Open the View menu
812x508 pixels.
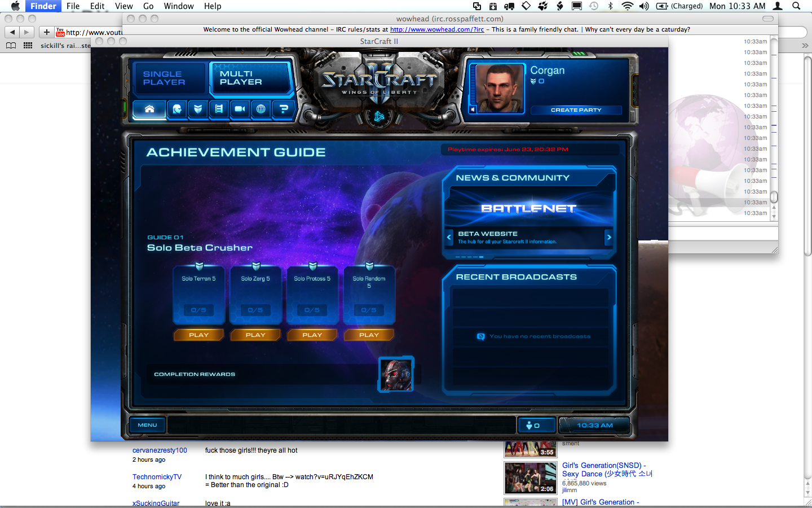click(124, 6)
